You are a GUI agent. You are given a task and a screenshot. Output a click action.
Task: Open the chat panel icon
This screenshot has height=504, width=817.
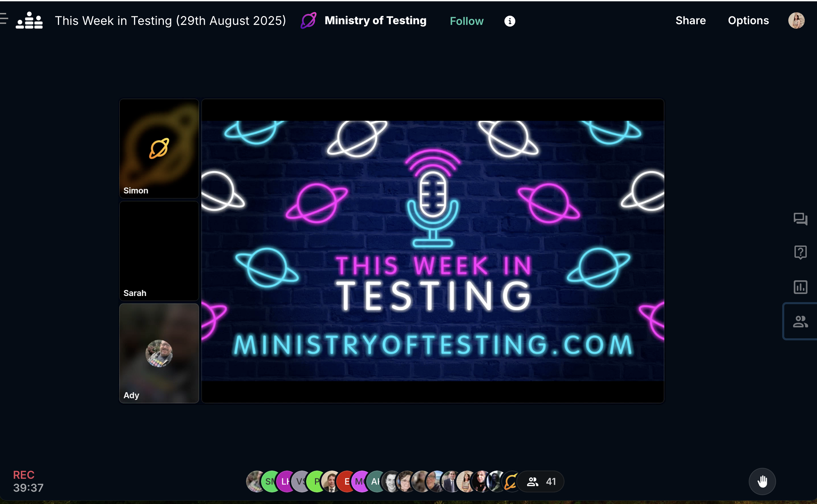coord(800,219)
